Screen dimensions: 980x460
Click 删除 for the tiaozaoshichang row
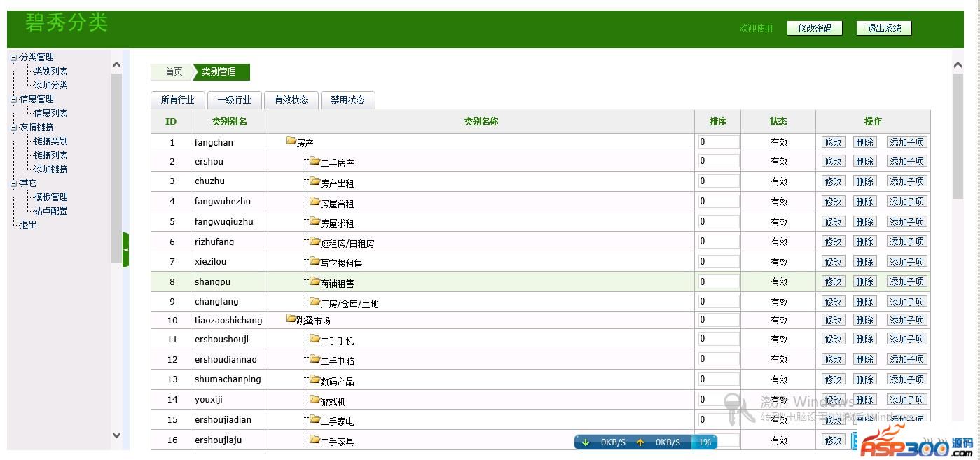[864, 320]
